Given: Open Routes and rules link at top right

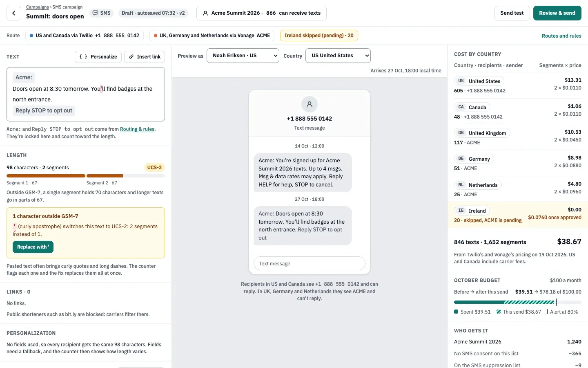Looking at the screenshot, I should (561, 36).
